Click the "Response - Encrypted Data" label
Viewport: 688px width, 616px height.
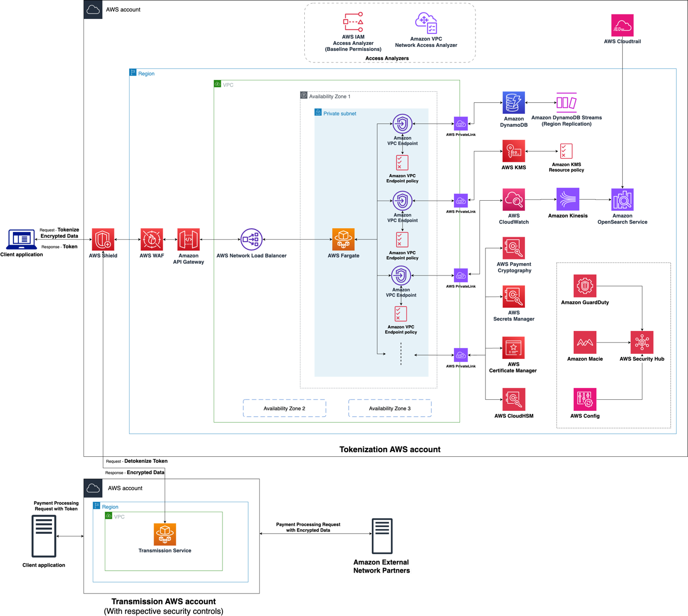(x=135, y=473)
